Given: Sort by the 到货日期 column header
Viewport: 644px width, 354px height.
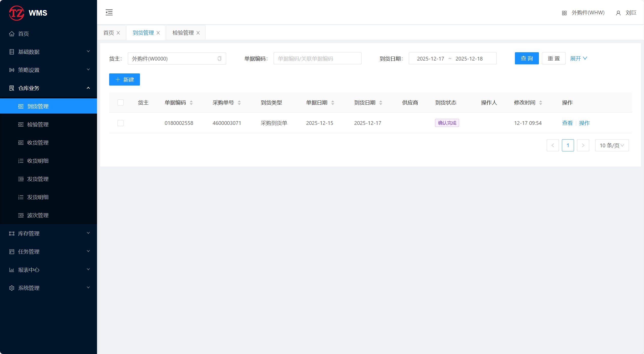Looking at the screenshot, I should 381,103.
